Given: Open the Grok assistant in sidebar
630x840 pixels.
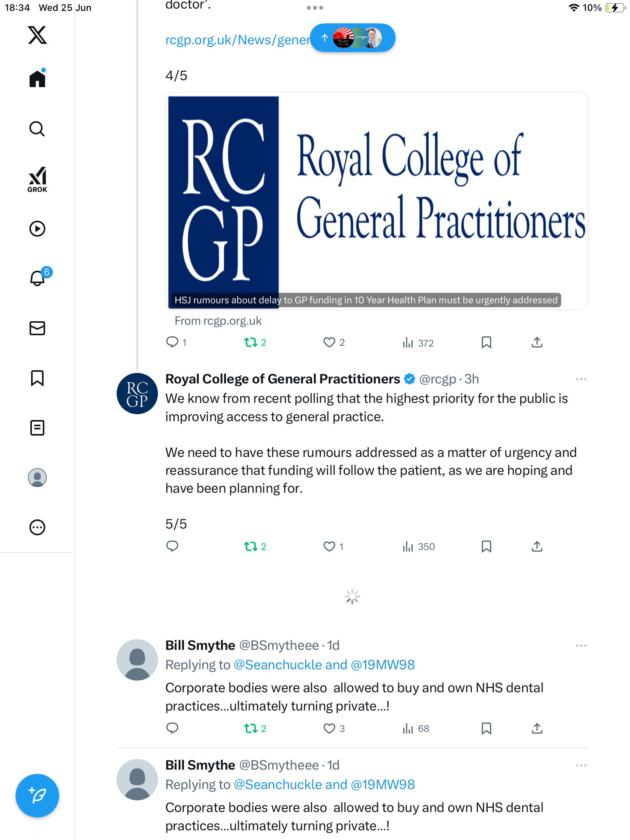Looking at the screenshot, I should tap(37, 179).
